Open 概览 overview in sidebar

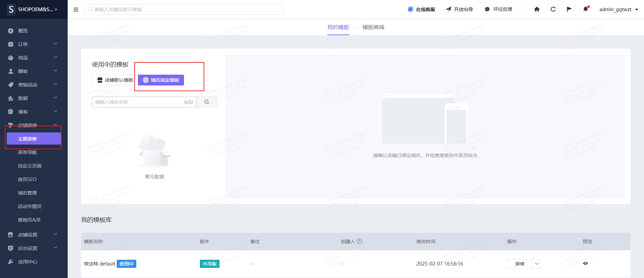point(23,31)
